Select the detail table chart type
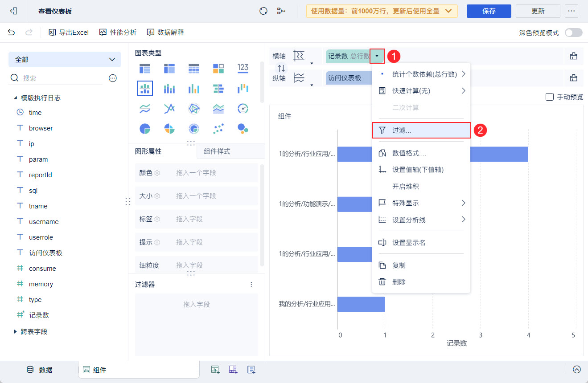588x383 pixels. (194, 68)
